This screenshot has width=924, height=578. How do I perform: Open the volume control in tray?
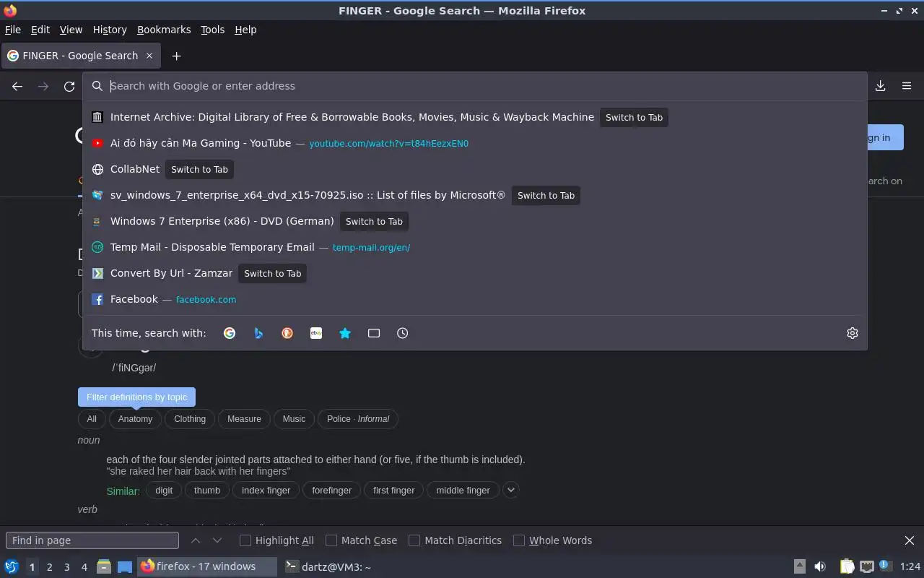coord(820,566)
